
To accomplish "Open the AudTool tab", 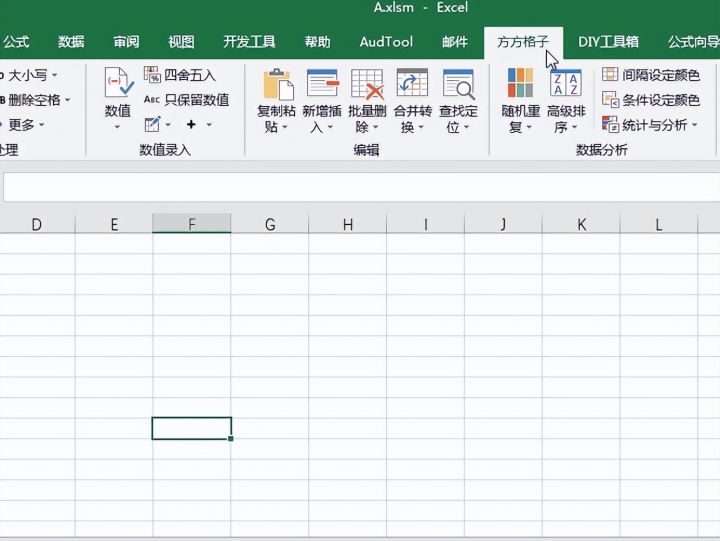I will tap(386, 42).
